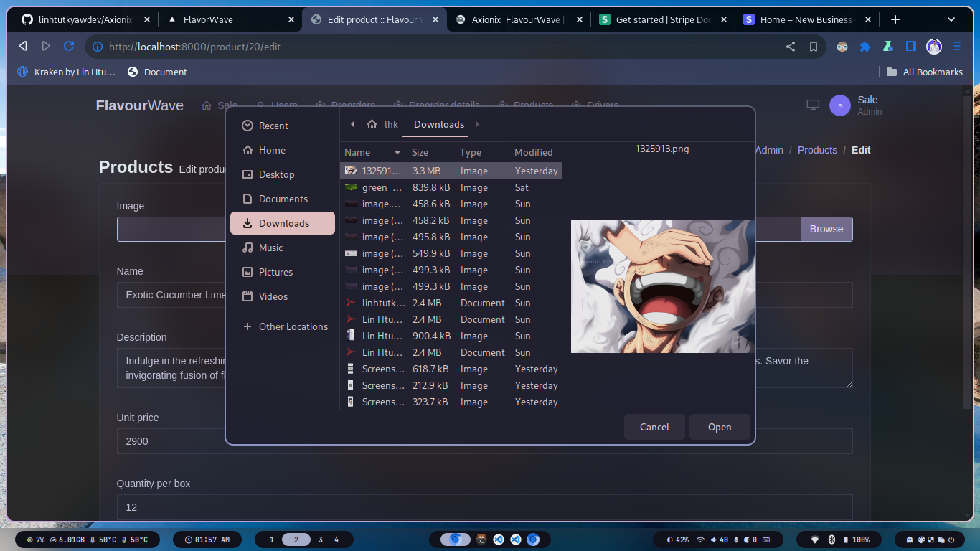
Task: Sort files by Modified column header
Action: click(536, 152)
